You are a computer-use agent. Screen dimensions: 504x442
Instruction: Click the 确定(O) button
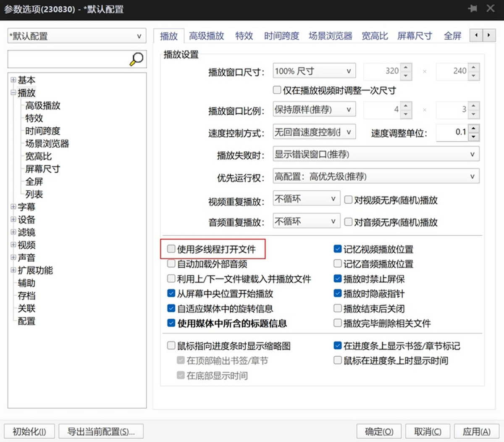pos(379,431)
